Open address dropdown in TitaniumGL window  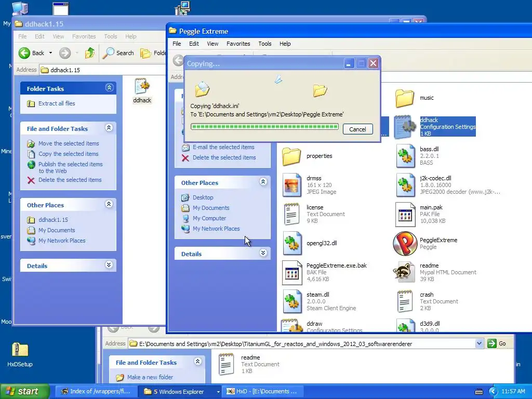[479, 344]
